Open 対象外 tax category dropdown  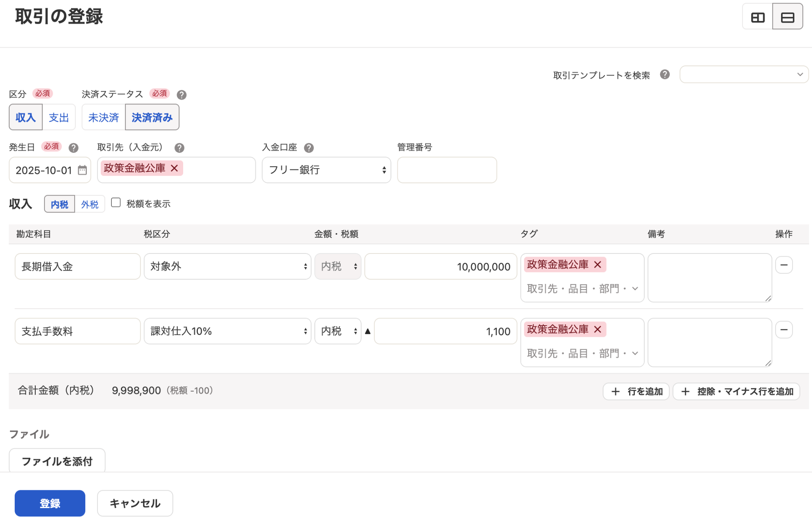pyautogui.click(x=228, y=267)
